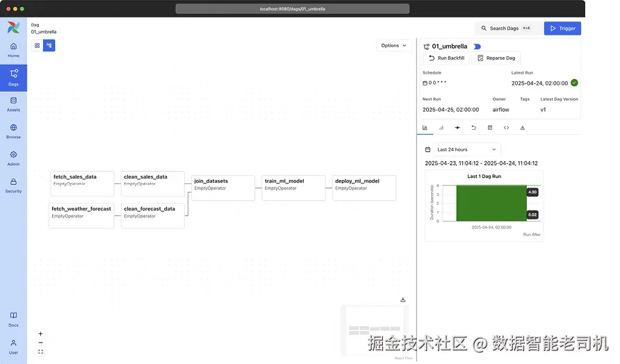Viewport: 620px width, 364px height.
Task: Click the magnifier icon in Search Dags
Action: tap(484, 28)
